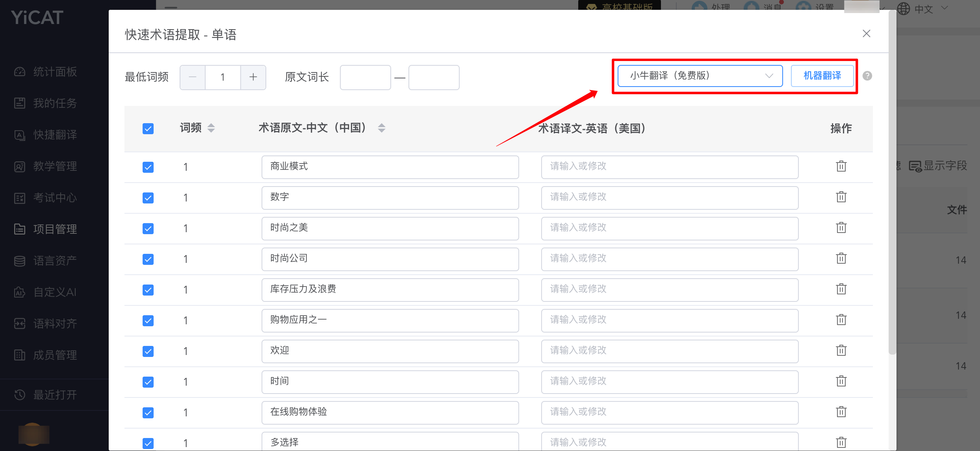Open the 小牛翻译（免费版）engine dropdown
This screenshot has height=451, width=980.
pos(700,76)
